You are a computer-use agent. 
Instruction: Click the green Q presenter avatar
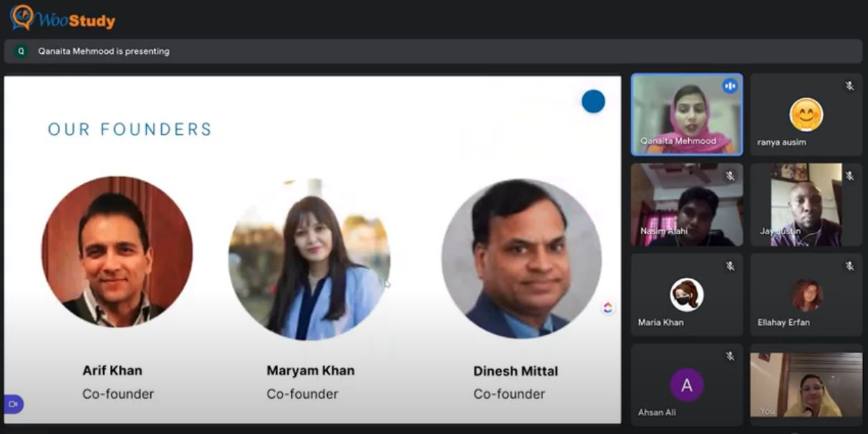(21, 51)
